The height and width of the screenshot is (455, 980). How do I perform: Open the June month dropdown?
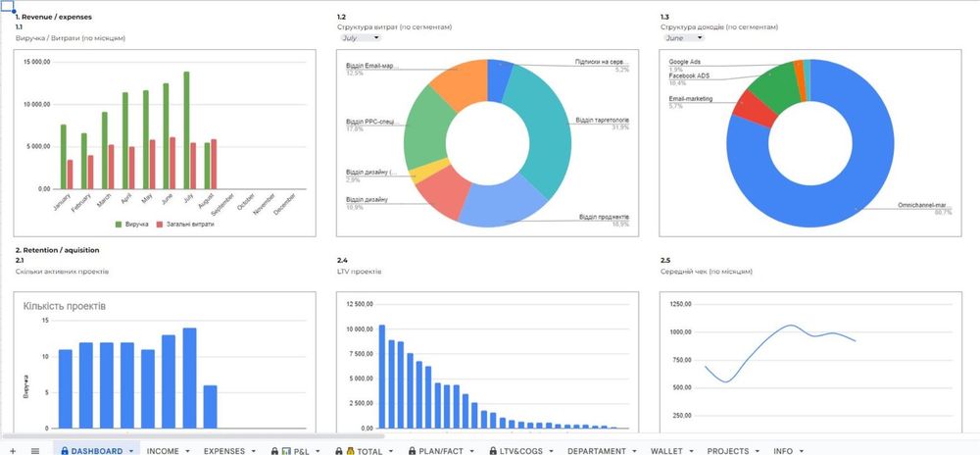683,37
